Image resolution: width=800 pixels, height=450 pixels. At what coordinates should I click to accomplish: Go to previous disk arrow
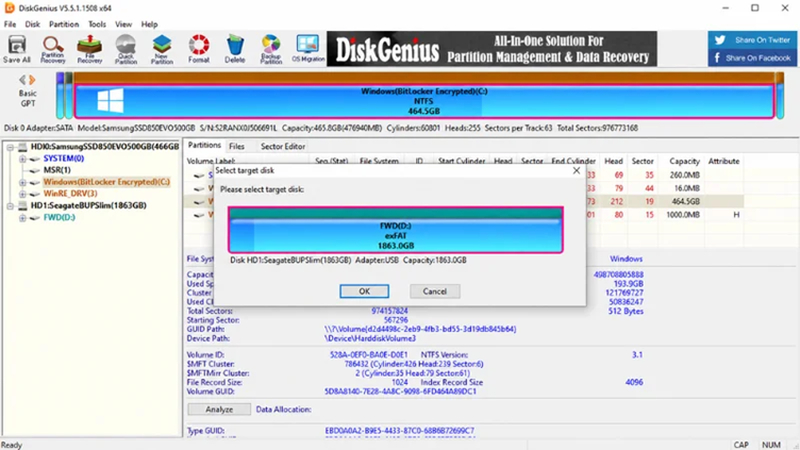pyautogui.click(x=22, y=80)
